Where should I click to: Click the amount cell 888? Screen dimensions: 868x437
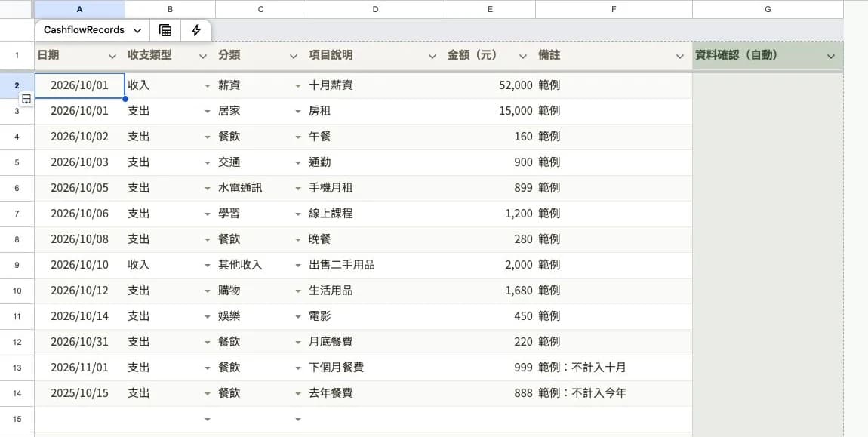pos(490,393)
